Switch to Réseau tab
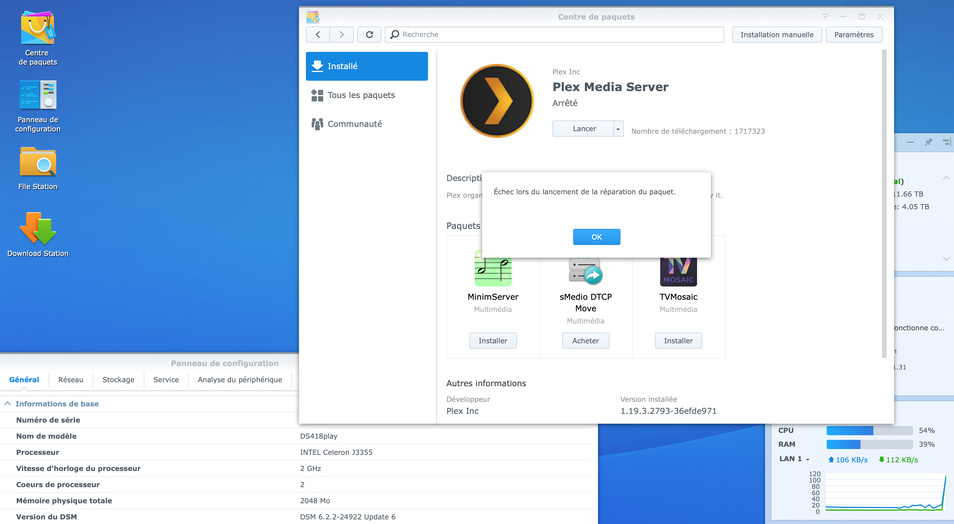 (x=71, y=380)
